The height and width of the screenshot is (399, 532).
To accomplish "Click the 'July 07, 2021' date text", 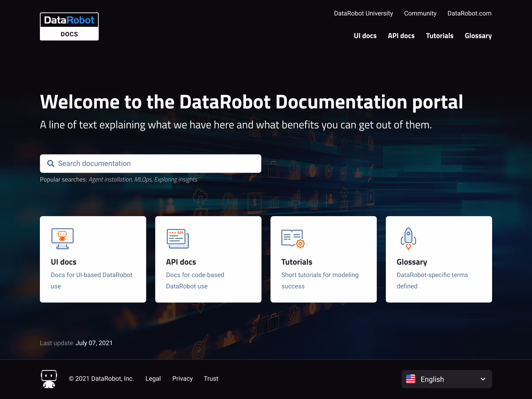I will (94, 343).
